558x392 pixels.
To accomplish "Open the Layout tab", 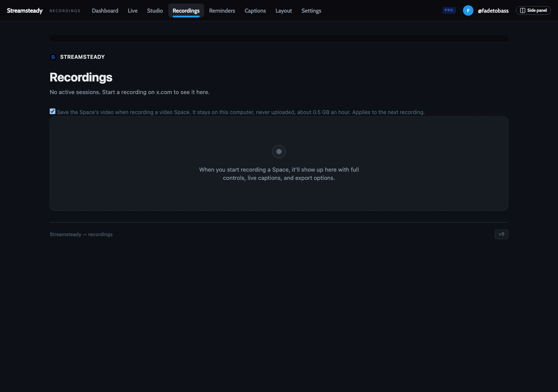I will pyautogui.click(x=283, y=10).
